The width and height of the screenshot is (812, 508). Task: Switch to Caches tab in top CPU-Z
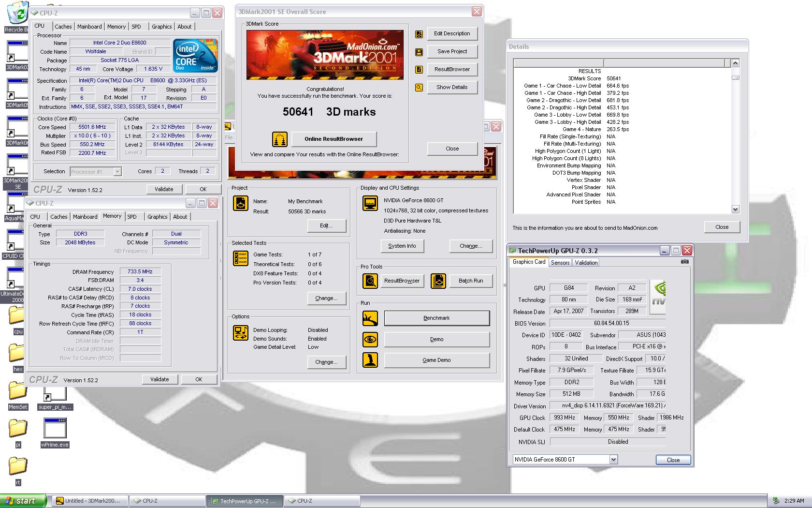[x=63, y=27]
